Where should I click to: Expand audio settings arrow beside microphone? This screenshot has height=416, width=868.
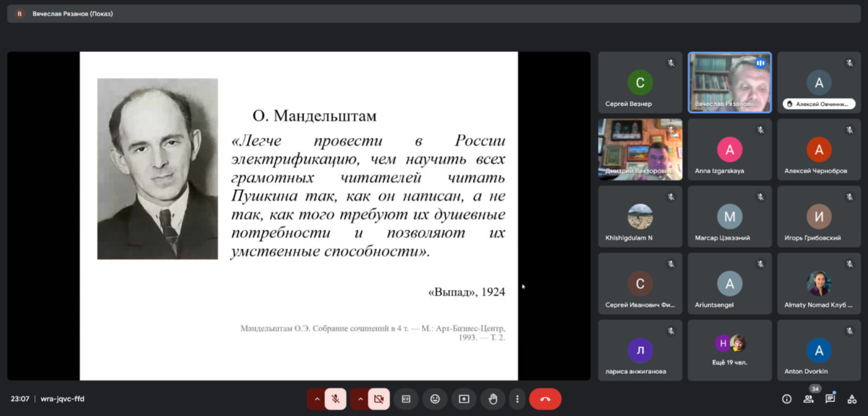pyautogui.click(x=317, y=399)
